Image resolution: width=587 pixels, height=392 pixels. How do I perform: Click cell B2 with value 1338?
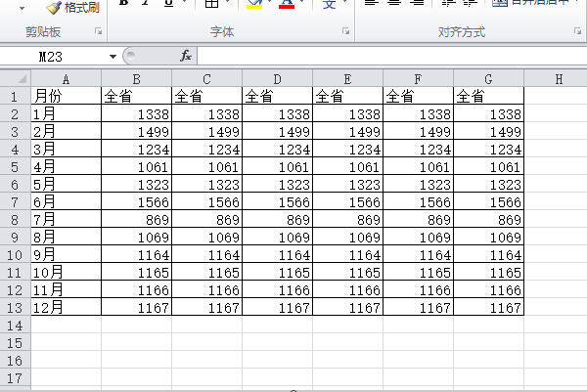136,113
